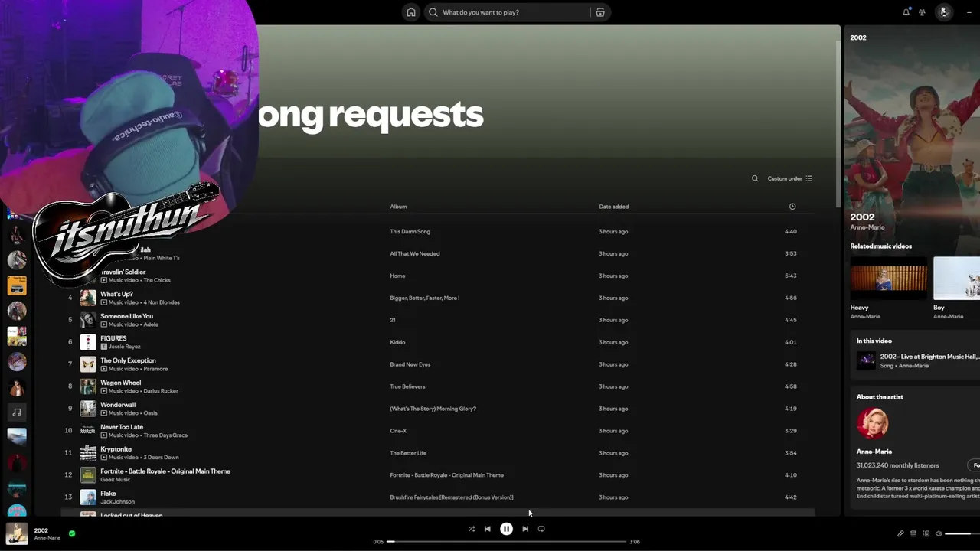The width and height of the screenshot is (980, 551).
Task: Open Three Days Grace artist link
Action: tap(165, 435)
